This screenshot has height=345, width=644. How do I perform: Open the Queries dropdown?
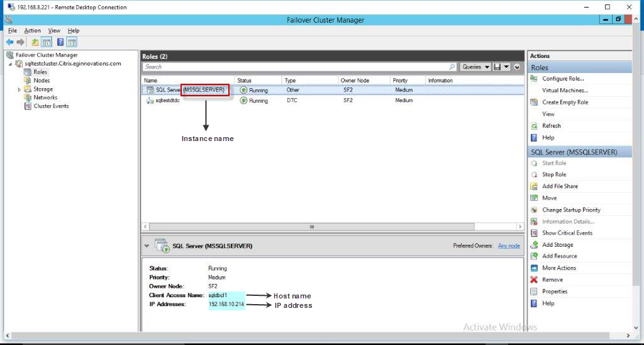tap(475, 67)
